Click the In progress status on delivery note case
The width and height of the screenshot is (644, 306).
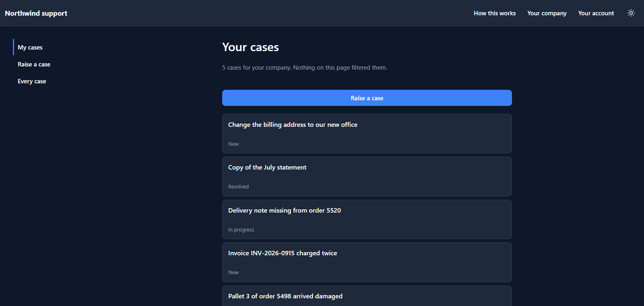[241, 230]
